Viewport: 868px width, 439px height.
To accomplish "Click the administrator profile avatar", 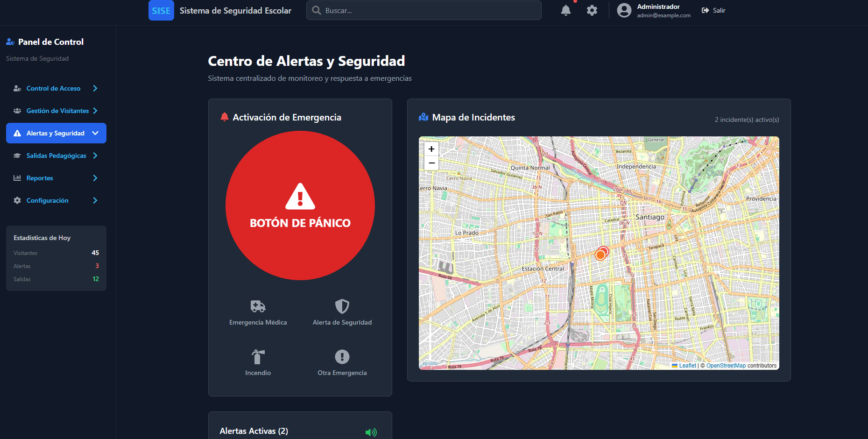I will coord(624,10).
